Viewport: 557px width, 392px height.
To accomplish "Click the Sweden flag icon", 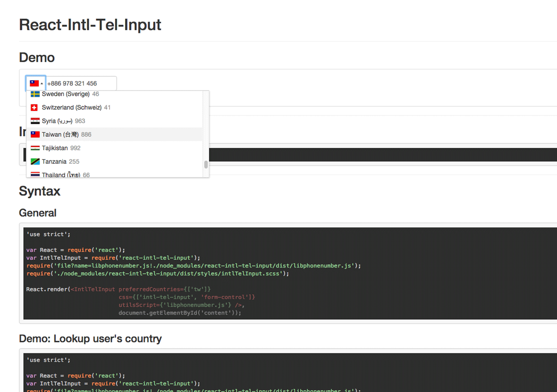I will pyautogui.click(x=35, y=94).
